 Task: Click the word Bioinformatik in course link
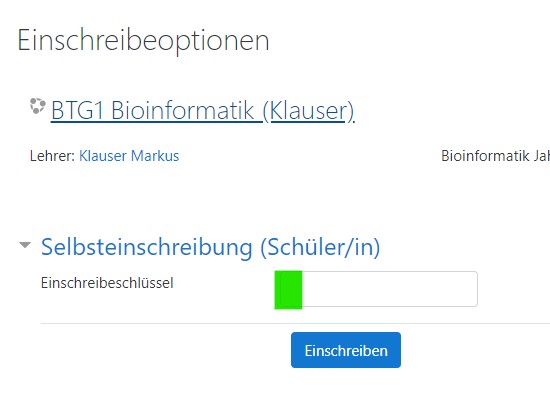click(x=182, y=111)
